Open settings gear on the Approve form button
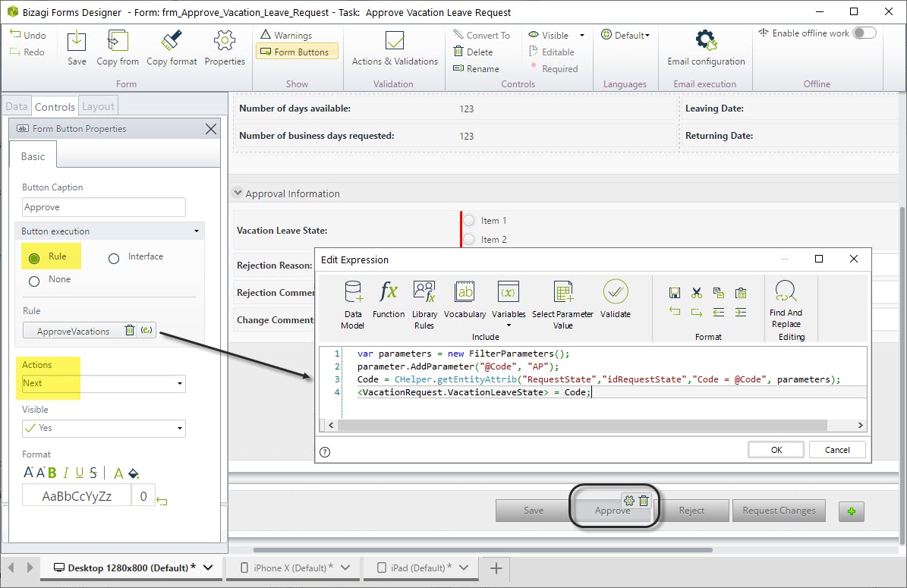 [x=628, y=501]
